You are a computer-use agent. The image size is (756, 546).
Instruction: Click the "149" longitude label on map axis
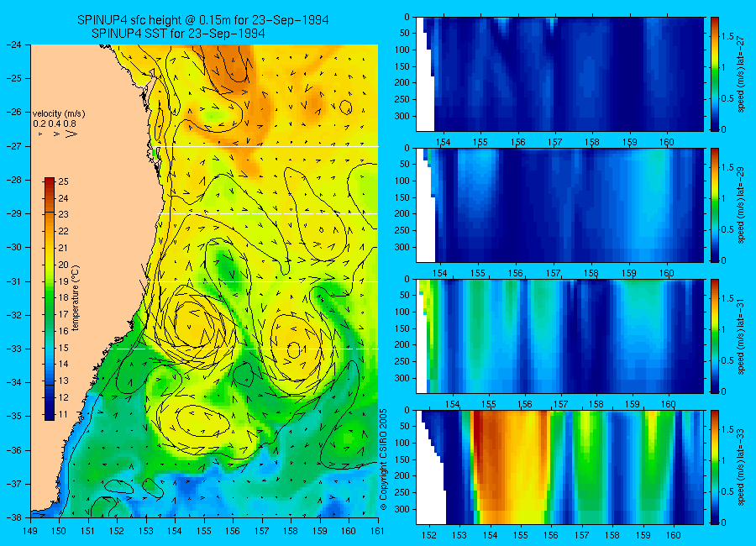tap(30, 531)
